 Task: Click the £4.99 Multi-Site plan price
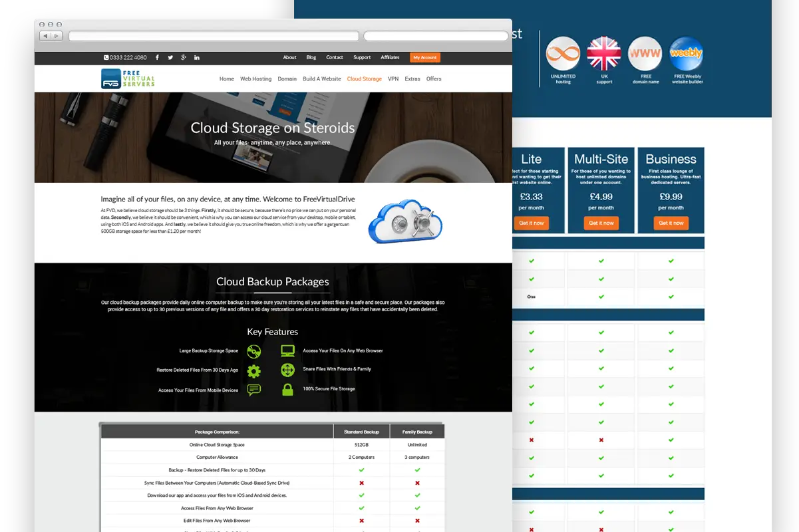click(x=601, y=197)
